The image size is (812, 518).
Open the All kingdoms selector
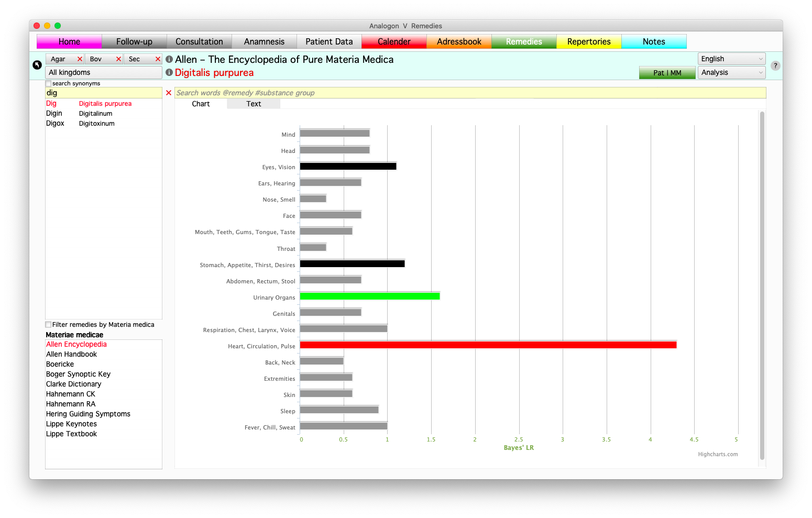click(x=103, y=73)
